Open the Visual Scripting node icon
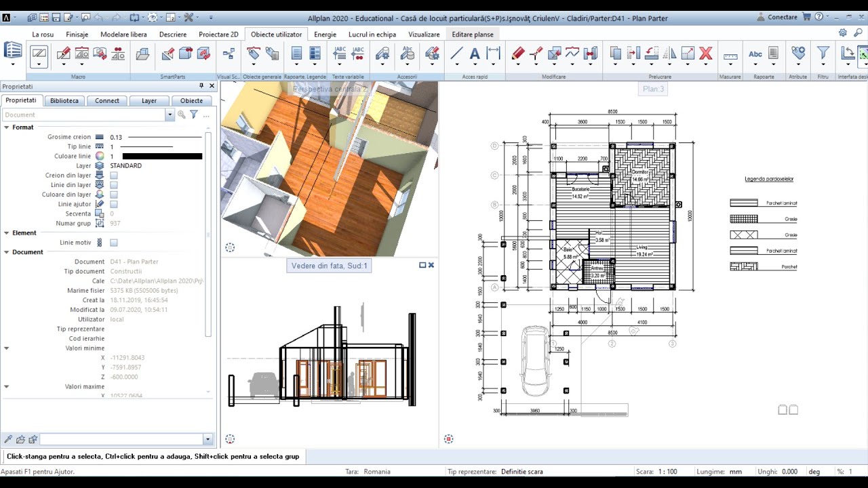This screenshot has width=868, height=488. point(229,53)
